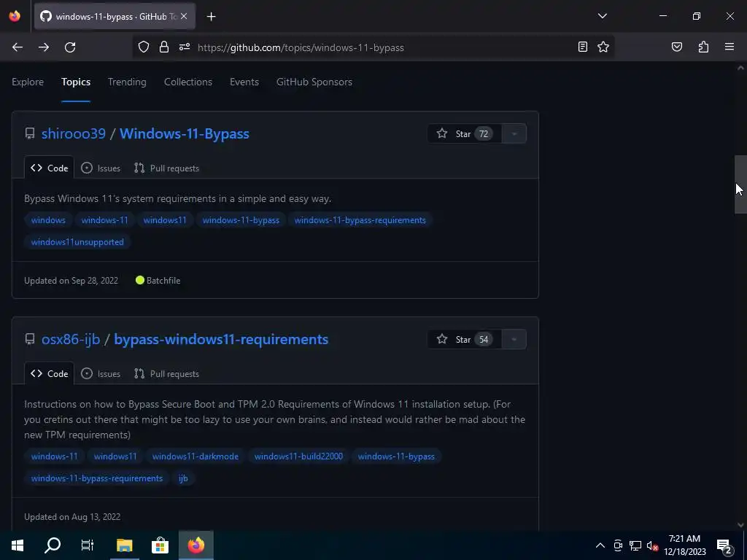Click 'windows-11-bypass-requirements' tag under shirooo39 repo

(360, 220)
